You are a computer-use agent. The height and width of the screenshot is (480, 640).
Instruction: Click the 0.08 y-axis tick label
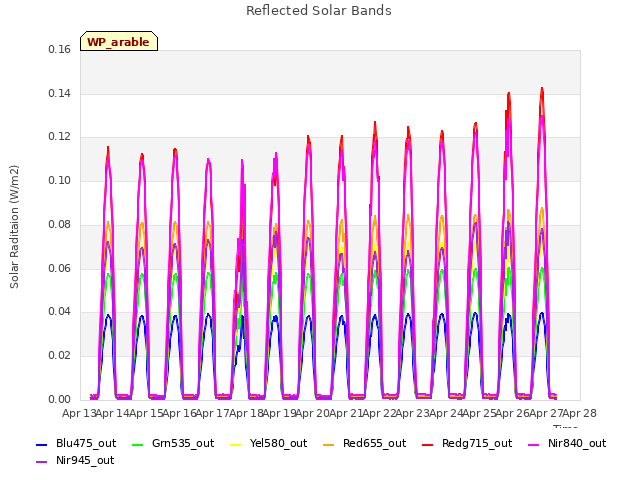pyautogui.click(x=60, y=224)
